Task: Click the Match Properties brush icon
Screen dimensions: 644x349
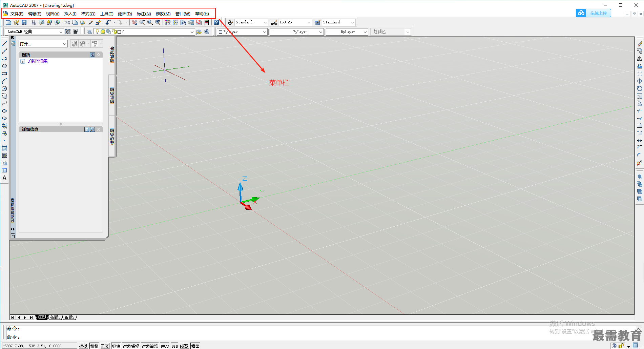Action: pos(90,22)
